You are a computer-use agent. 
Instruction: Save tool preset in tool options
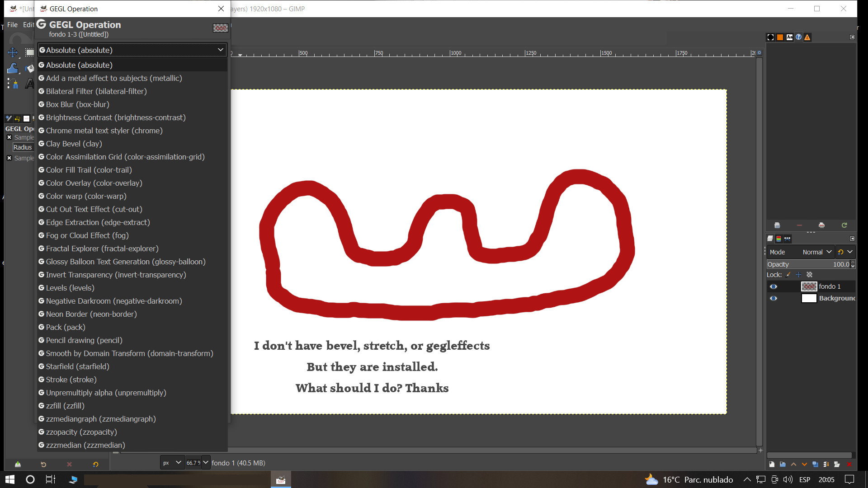(18, 464)
